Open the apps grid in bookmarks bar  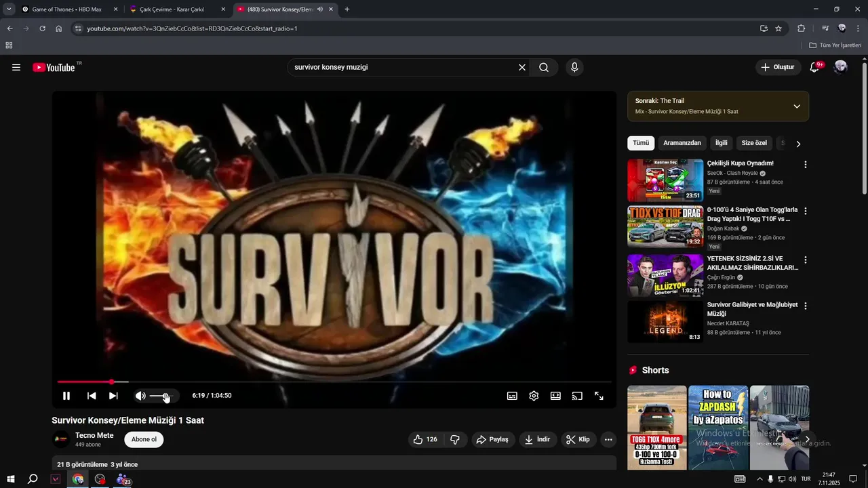point(9,45)
